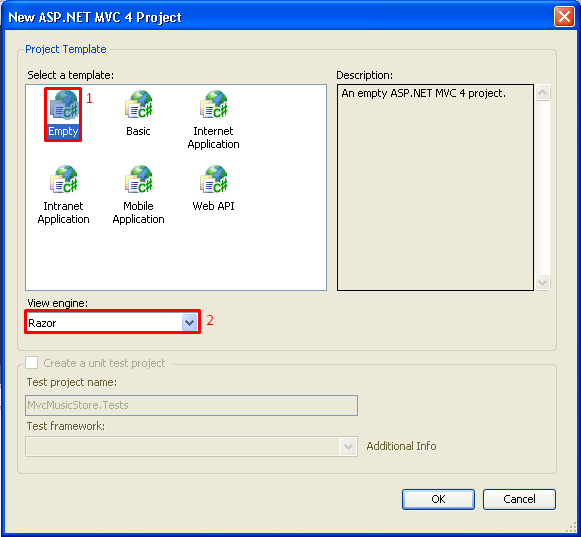Click the description scrollbar down arrow
The height and width of the screenshot is (537, 581).
point(542,283)
